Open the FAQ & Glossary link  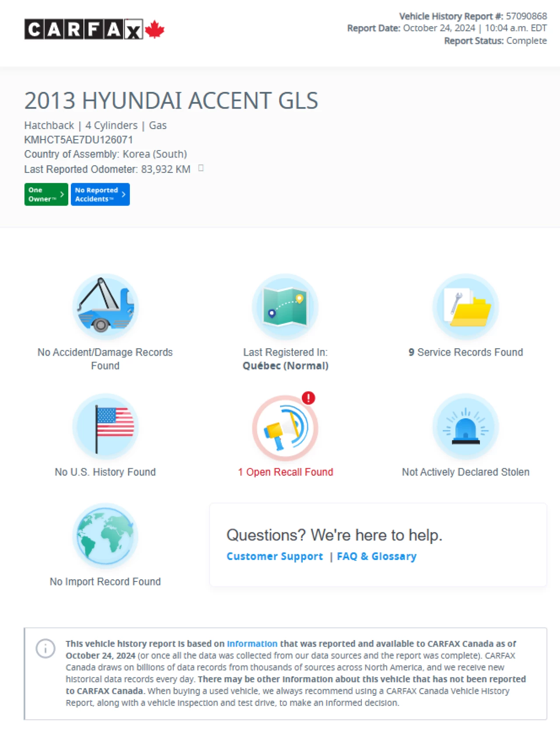click(377, 556)
